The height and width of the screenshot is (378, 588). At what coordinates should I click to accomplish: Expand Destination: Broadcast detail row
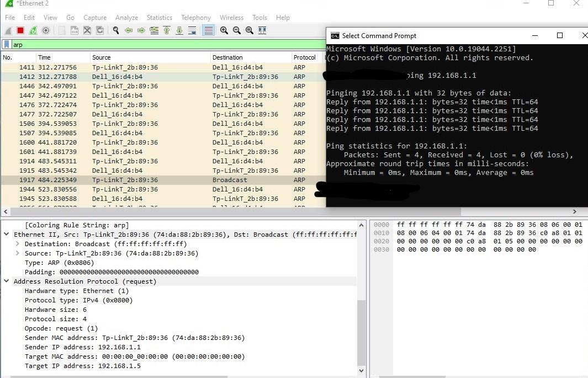point(17,243)
